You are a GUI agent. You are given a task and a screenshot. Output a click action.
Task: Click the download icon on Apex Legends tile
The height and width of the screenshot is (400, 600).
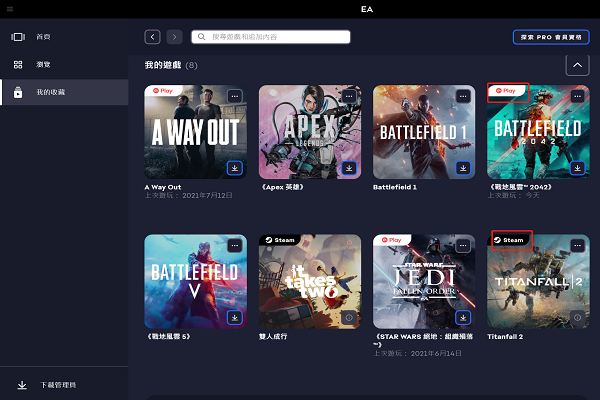point(348,168)
